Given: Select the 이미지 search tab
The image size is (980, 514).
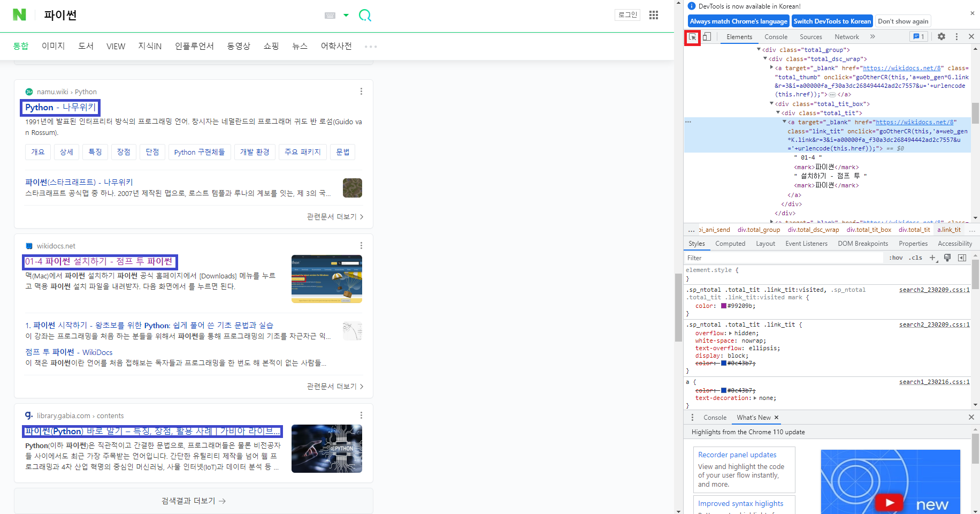Looking at the screenshot, I should (x=53, y=47).
